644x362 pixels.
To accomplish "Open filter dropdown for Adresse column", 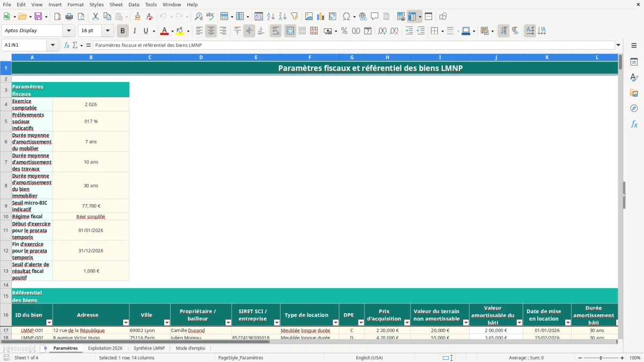I will coord(126,322).
